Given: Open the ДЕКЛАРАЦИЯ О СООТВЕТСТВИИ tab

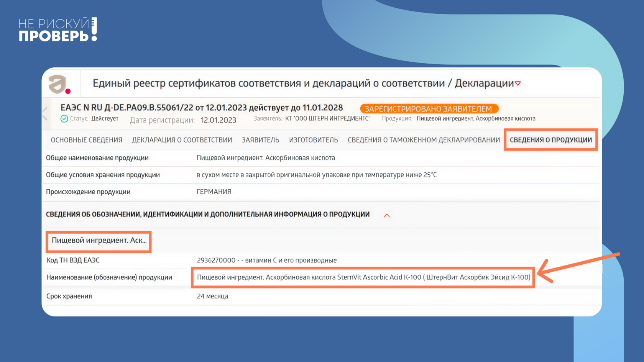Looking at the screenshot, I should pyautogui.click(x=182, y=140).
